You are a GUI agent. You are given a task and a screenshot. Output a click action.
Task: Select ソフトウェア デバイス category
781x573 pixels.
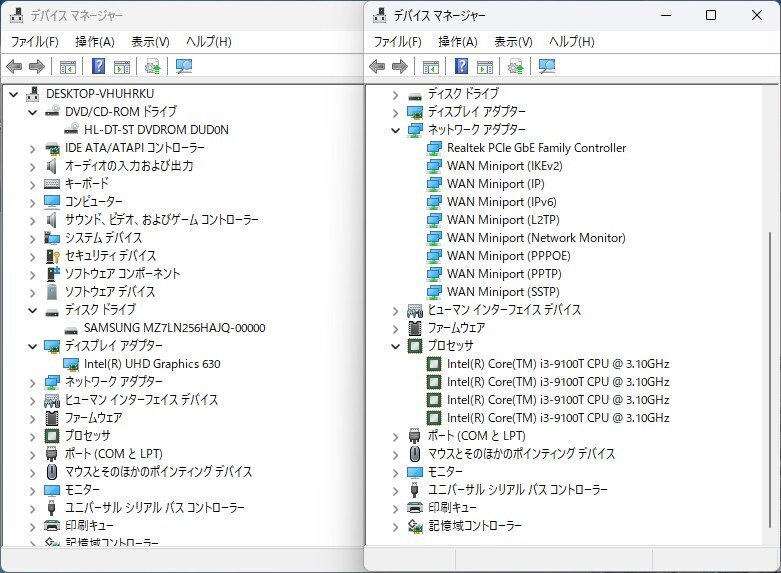tap(110, 291)
